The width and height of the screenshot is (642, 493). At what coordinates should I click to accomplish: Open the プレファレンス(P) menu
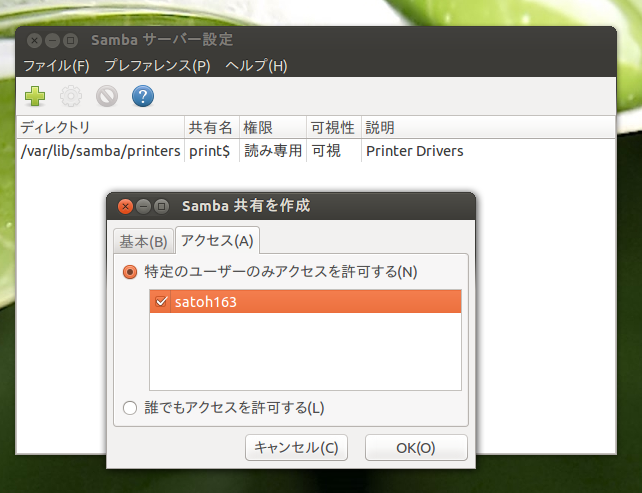click(157, 66)
